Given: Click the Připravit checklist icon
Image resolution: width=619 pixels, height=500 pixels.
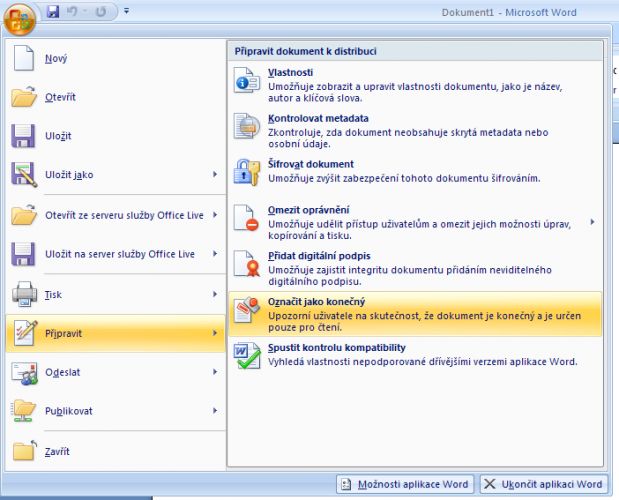Looking at the screenshot, I should [x=25, y=333].
